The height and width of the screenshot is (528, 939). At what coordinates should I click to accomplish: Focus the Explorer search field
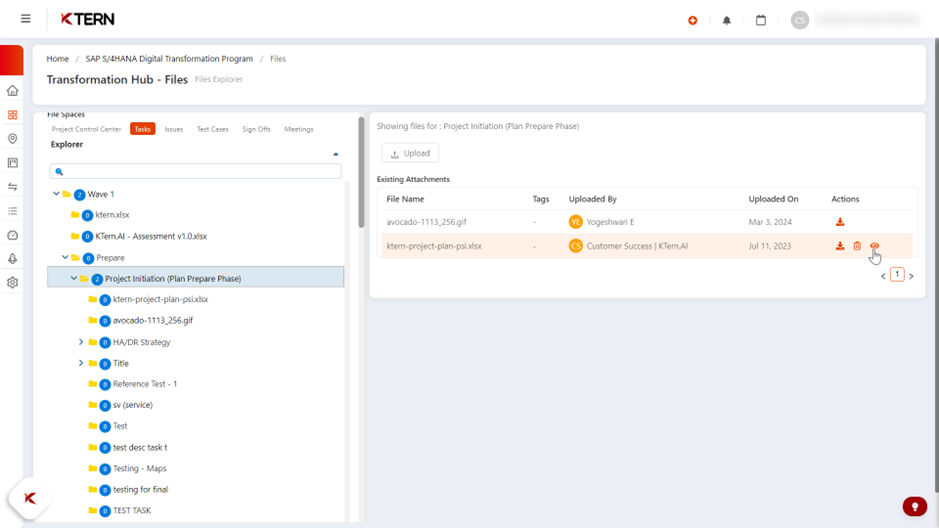(196, 171)
